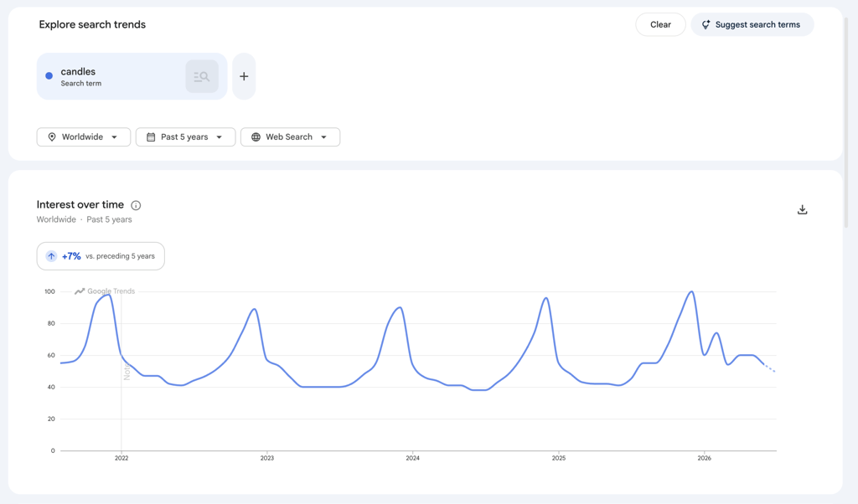Click the sparkle icon in Suggest search terms

click(x=706, y=24)
